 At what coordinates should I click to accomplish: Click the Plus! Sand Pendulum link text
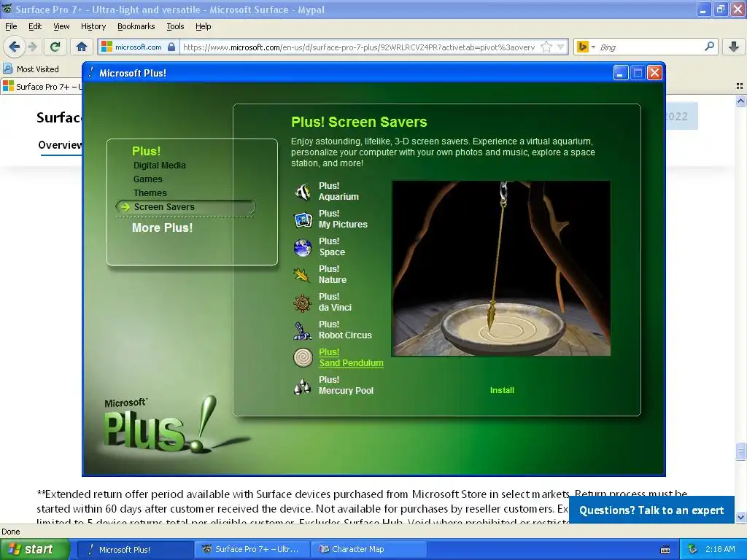point(351,357)
